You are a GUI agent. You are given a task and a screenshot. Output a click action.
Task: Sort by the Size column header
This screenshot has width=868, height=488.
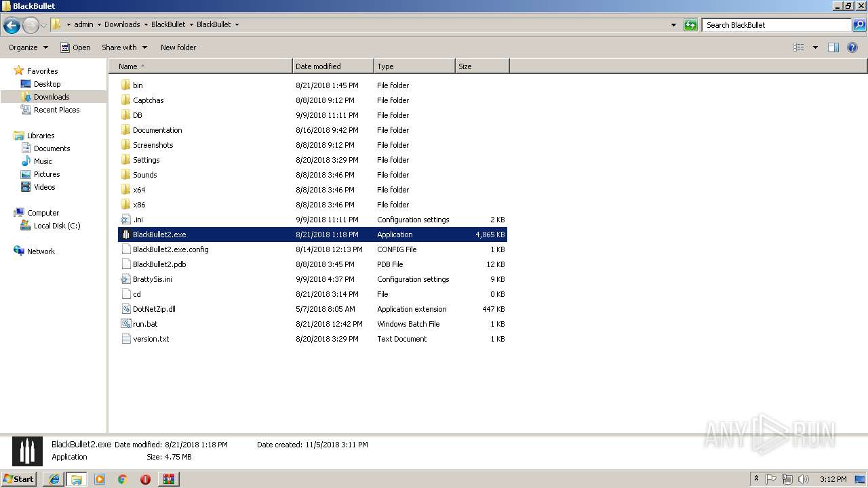coord(482,66)
